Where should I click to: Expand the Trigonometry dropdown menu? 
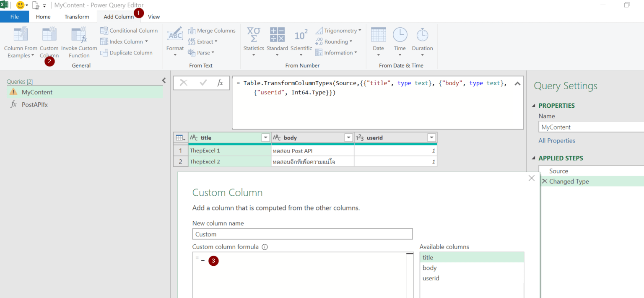pos(360,31)
